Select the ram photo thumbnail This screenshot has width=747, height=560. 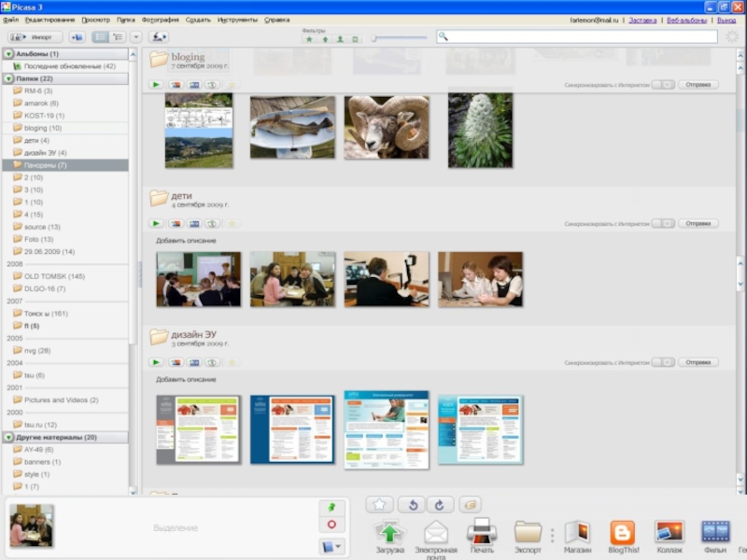pos(387,127)
